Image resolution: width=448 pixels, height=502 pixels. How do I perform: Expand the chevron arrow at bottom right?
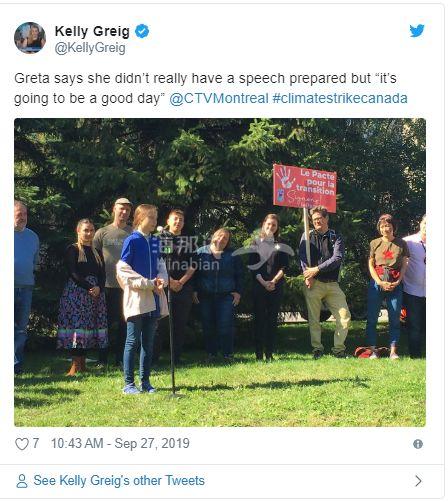pyautogui.click(x=418, y=481)
